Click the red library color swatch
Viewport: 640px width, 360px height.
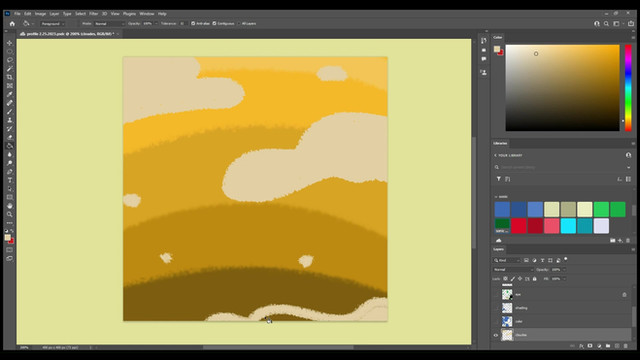pos(519,226)
